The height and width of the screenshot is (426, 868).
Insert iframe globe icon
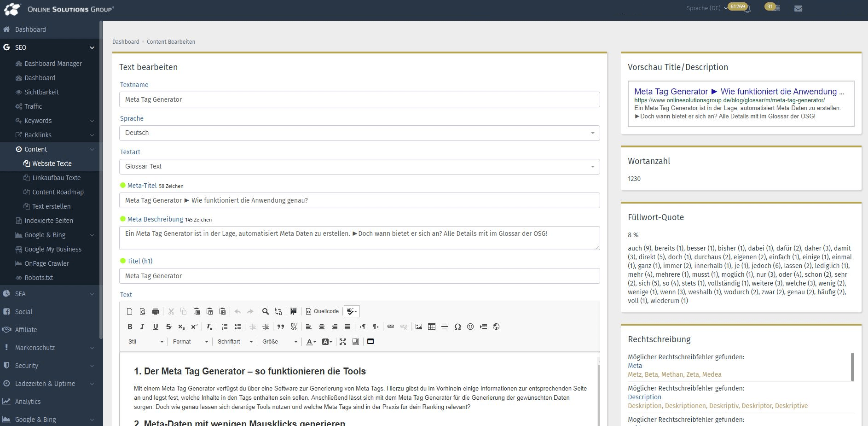(x=496, y=327)
